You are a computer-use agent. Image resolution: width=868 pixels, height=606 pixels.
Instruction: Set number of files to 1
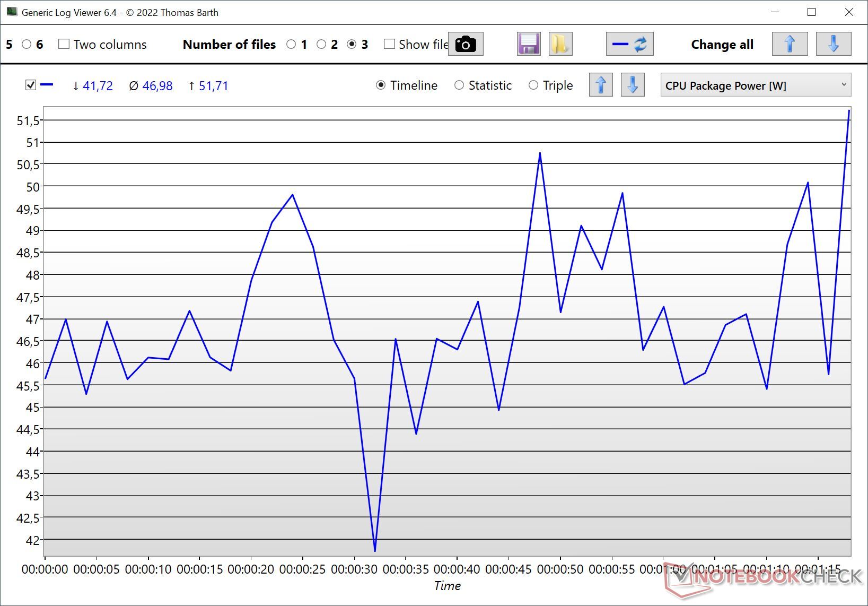tap(291, 44)
